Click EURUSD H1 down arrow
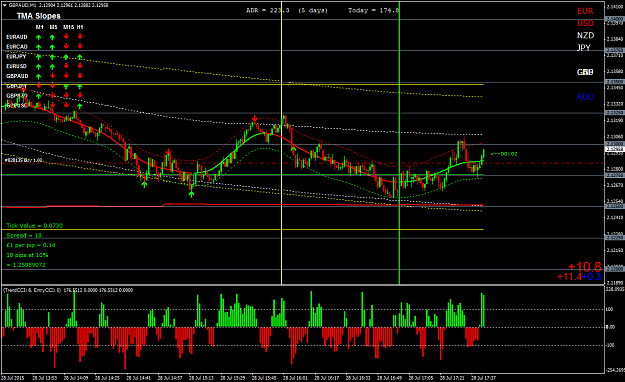Screen dimensions: 625x382 click(80, 66)
